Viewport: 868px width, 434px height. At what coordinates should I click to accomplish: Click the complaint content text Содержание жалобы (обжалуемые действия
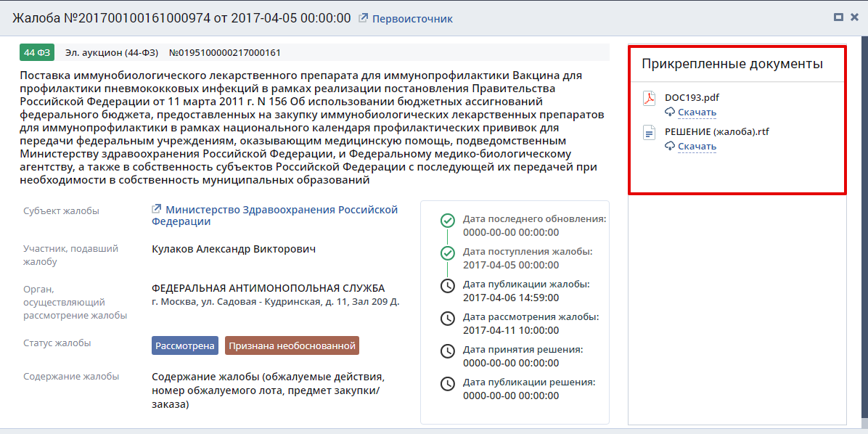tap(267, 391)
